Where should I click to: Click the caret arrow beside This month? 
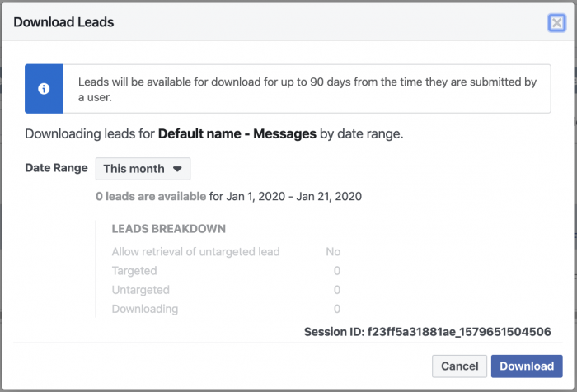click(177, 169)
